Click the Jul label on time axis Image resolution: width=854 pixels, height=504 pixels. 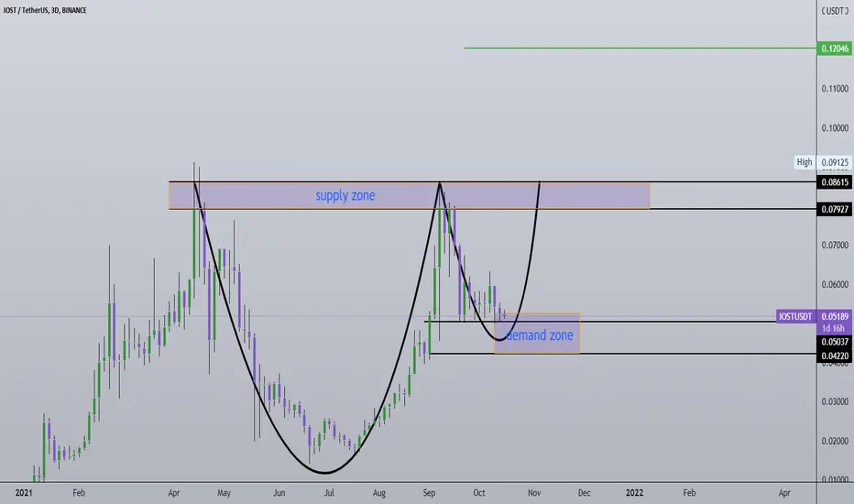(329, 493)
